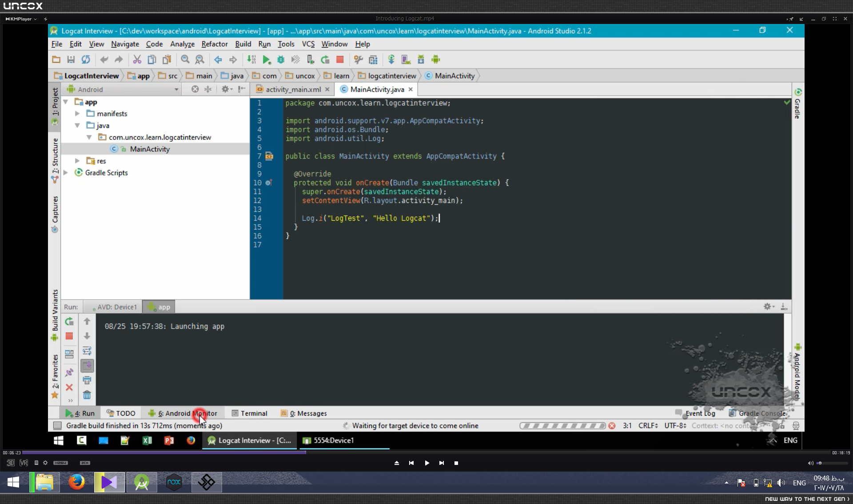Open the SDK Manager icon
This screenshot has height=504, width=853.
click(x=421, y=60)
